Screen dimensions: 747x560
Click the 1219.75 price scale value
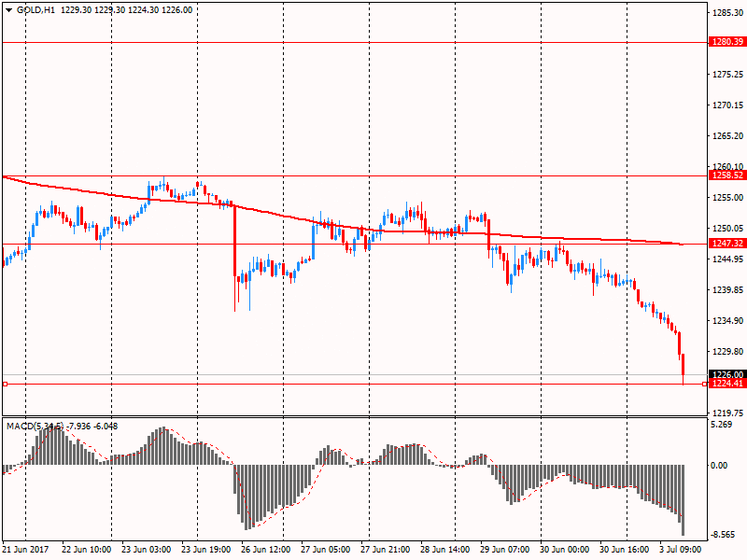click(x=727, y=413)
